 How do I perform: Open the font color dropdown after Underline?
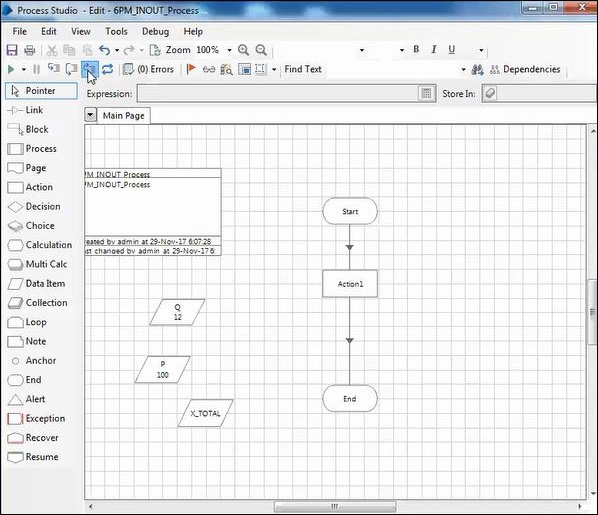click(481, 50)
